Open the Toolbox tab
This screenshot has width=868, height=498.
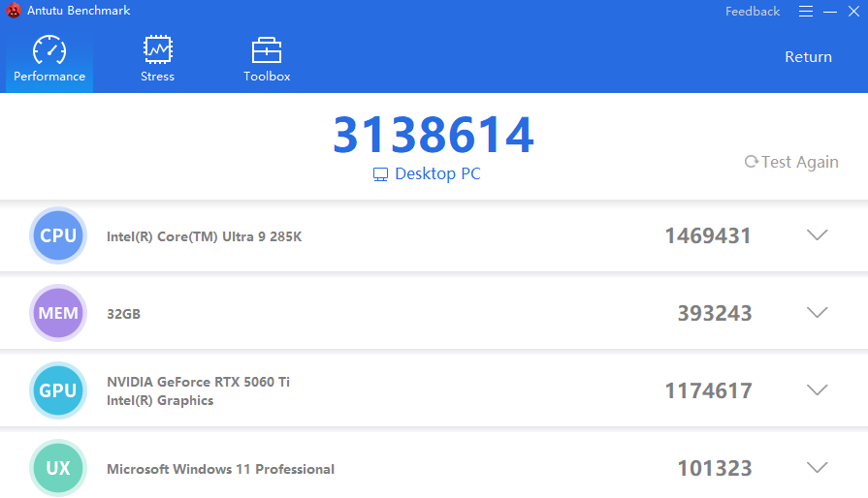[x=267, y=59]
